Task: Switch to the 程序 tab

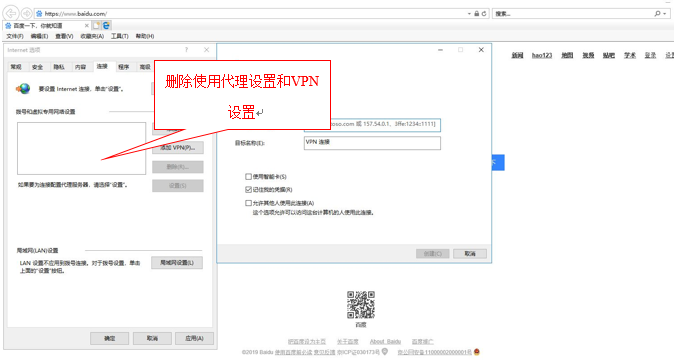Action: 124,67
